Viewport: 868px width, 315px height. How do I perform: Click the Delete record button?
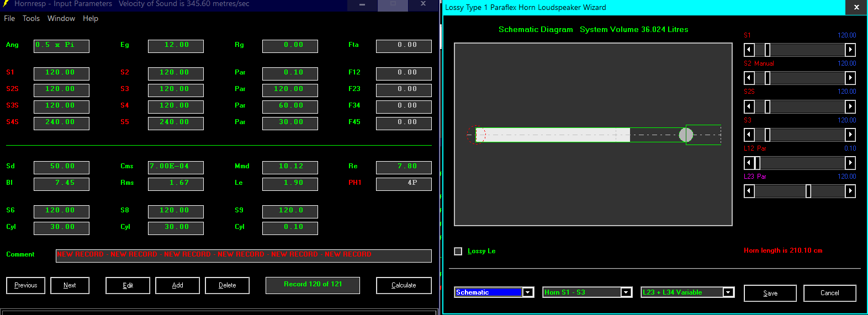(x=227, y=285)
